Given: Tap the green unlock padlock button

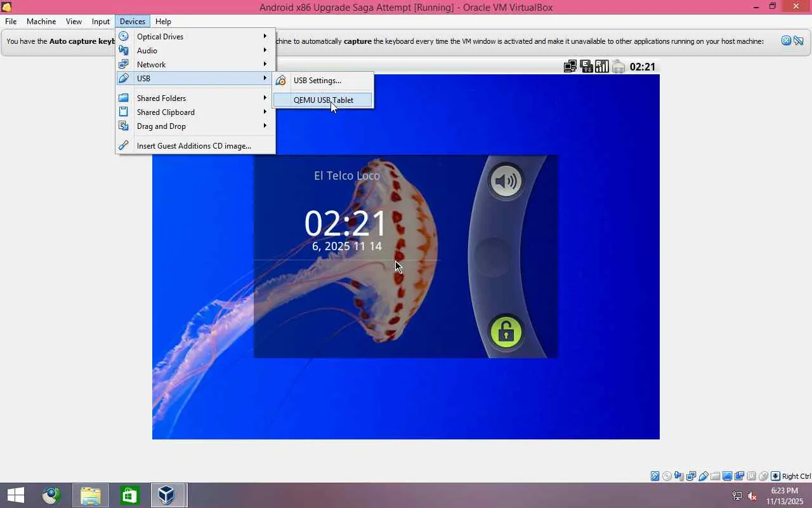Looking at the screenshot, I should 506,331.
